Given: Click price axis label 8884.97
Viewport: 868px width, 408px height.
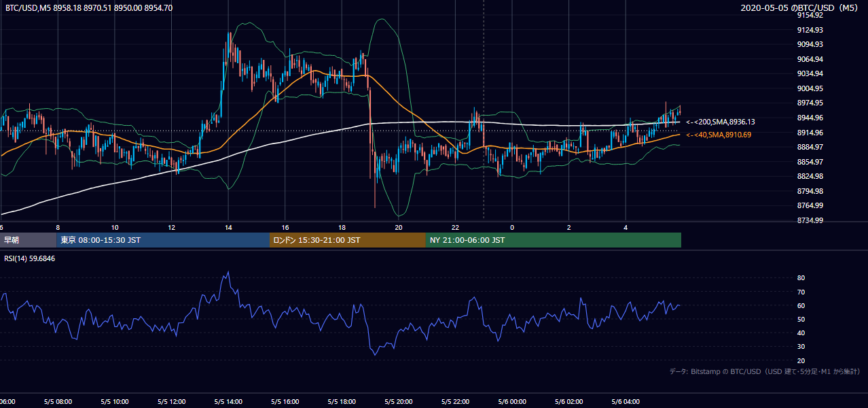Looking at the screenshot, I should tap(810, 147).
